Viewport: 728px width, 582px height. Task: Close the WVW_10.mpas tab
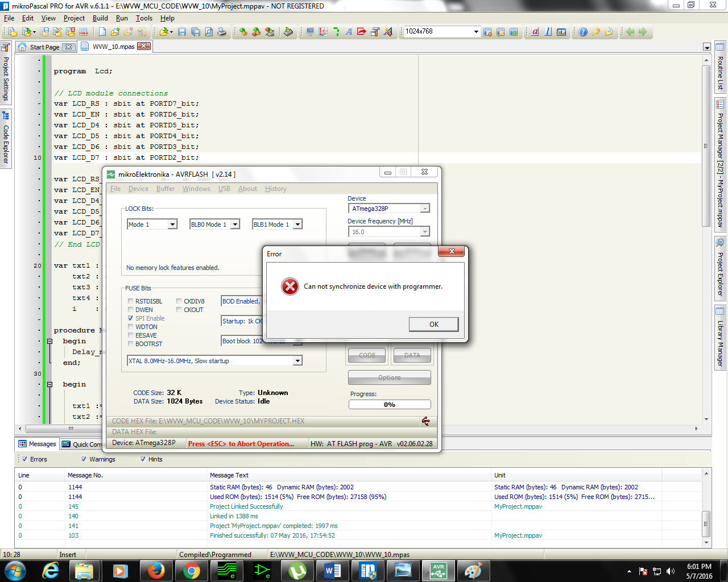[144, 46]
